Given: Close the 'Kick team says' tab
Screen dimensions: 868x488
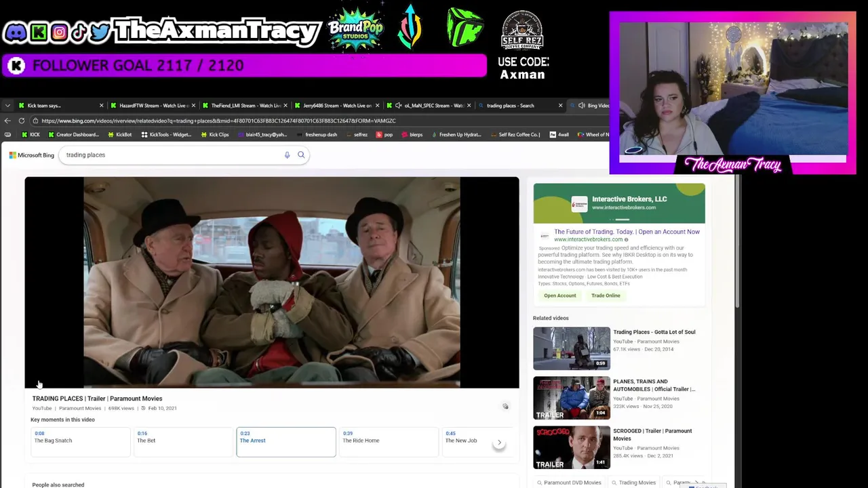Looking at the screenshot, I should (101, 106).
